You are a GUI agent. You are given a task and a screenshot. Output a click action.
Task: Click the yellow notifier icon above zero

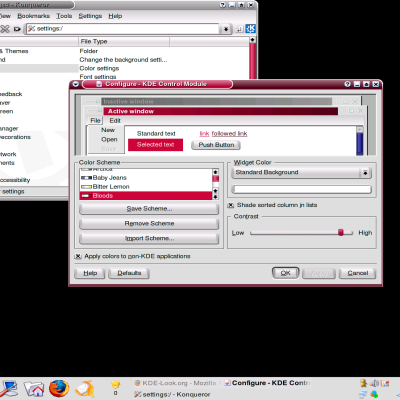[x=115, y=384]
